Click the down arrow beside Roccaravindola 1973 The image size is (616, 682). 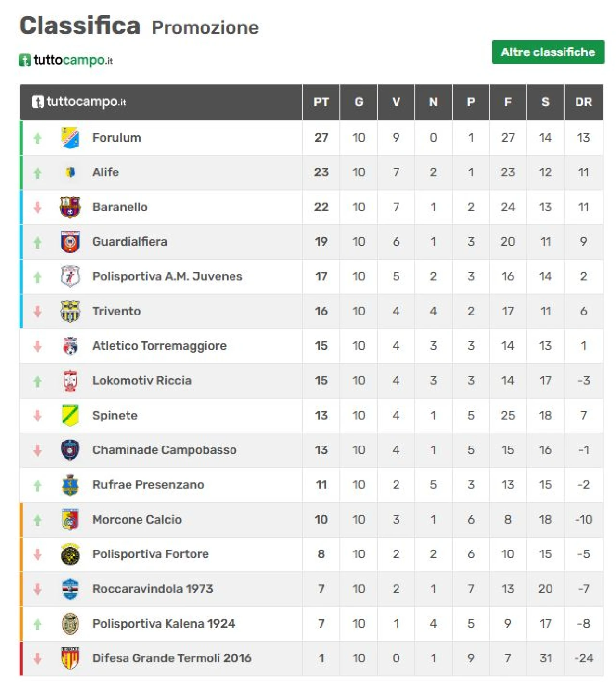tap(38, 589)
